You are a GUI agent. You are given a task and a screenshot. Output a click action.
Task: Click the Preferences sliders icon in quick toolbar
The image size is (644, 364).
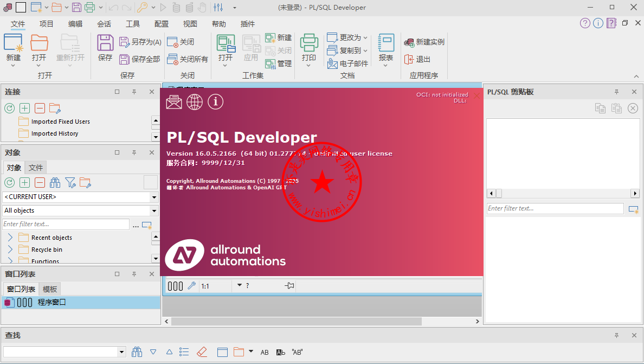(218, 8)
